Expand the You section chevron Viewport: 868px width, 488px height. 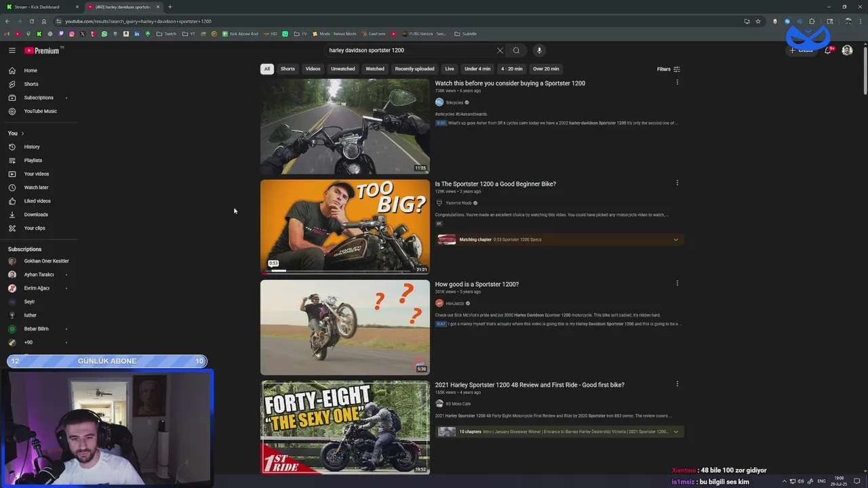point(22,133)
